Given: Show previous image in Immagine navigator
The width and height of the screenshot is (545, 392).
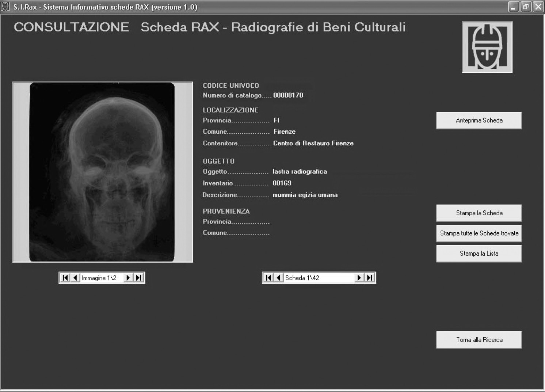Looking at the screenshot, I should click(x=75, y=278).
